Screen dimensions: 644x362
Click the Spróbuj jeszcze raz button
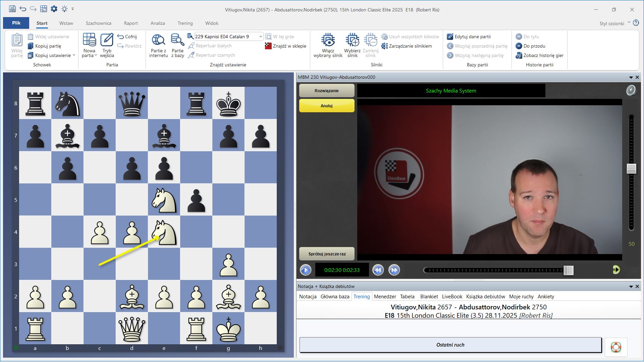point(327,254)
